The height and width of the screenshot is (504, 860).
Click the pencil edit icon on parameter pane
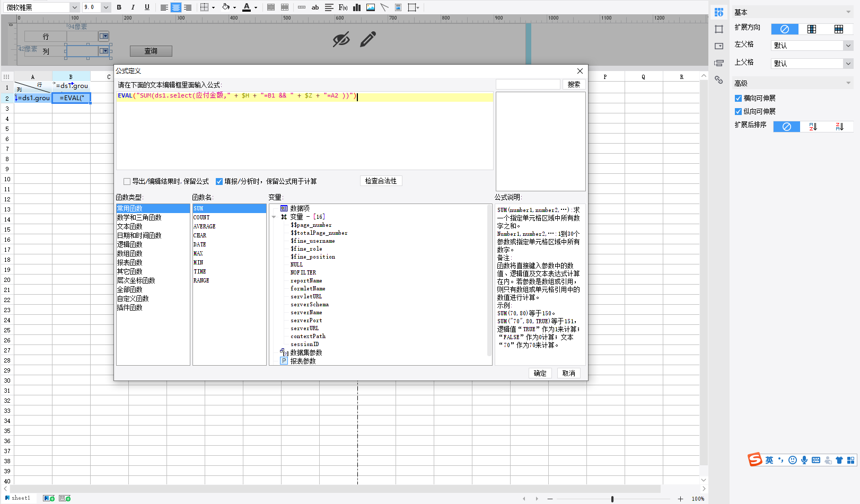(x=367, y=39)
